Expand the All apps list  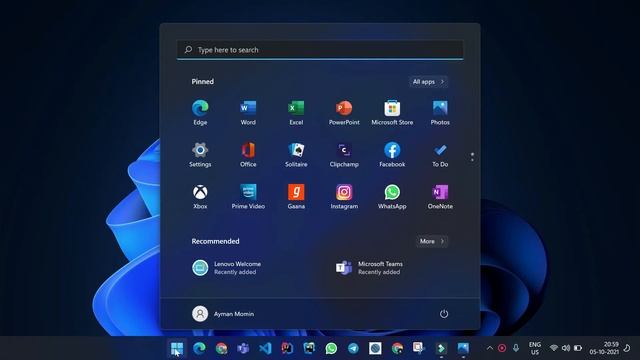pyautogui.click(x=428, y=82)
